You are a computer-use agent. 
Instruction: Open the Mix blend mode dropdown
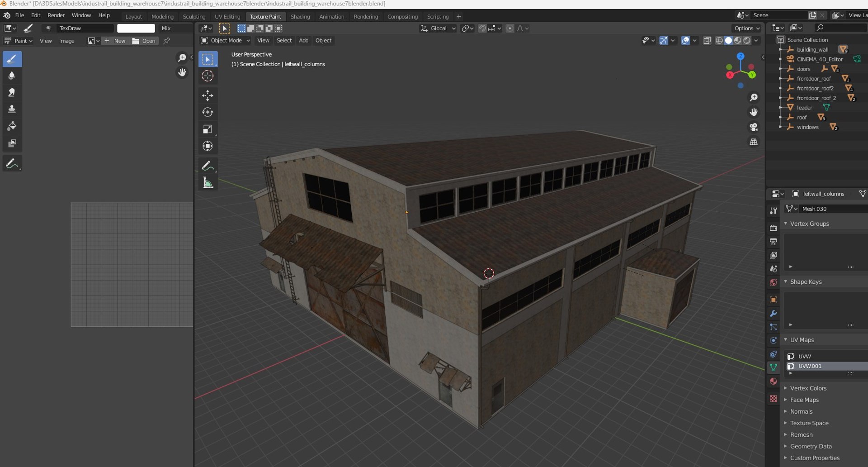click(x=175, y=28)
